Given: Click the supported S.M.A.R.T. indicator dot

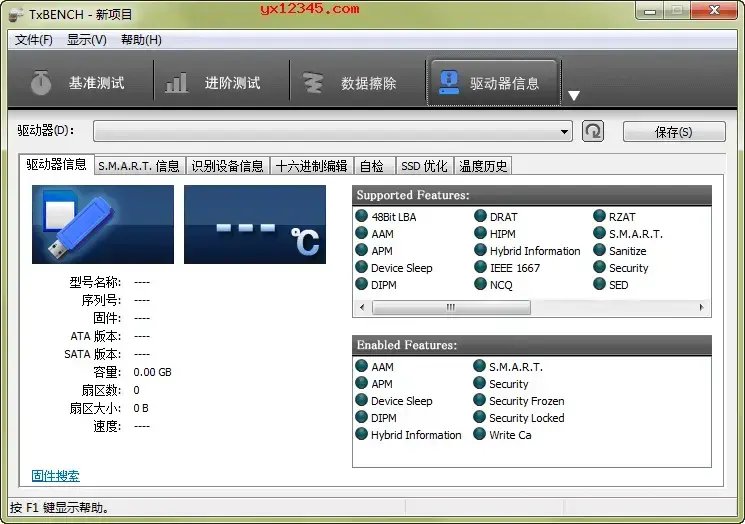Looking at the screenshot, I should coord(599,233).
